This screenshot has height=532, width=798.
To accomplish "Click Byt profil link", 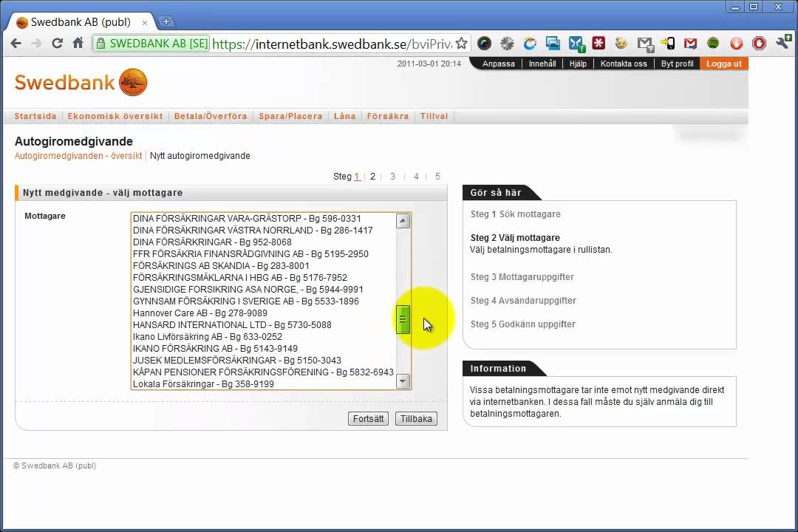I will point(677,64).
